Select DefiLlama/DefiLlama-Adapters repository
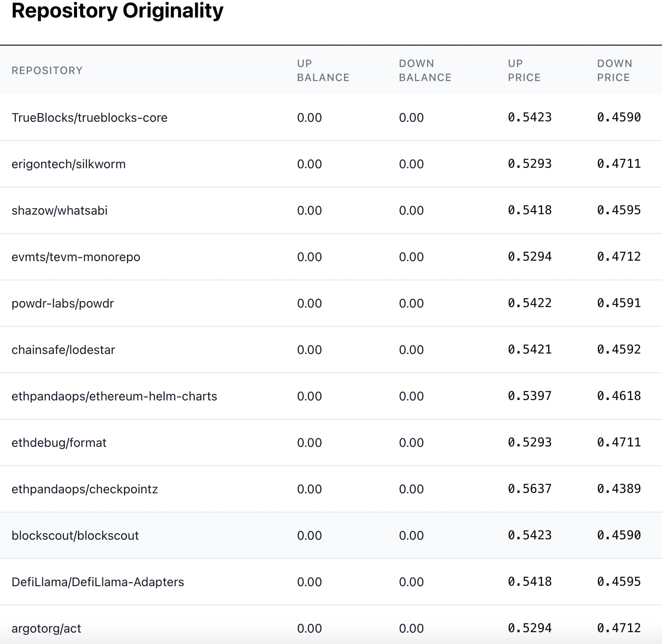Screen dimensions: 662x644 98,582
